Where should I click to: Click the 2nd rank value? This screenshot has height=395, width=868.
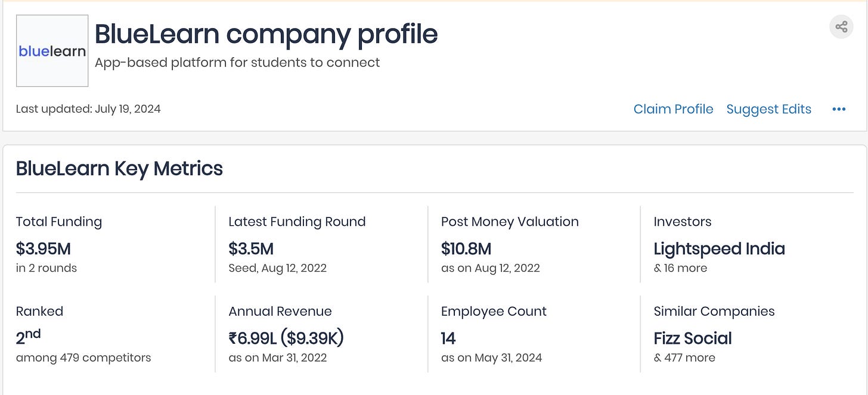[28, 337]
